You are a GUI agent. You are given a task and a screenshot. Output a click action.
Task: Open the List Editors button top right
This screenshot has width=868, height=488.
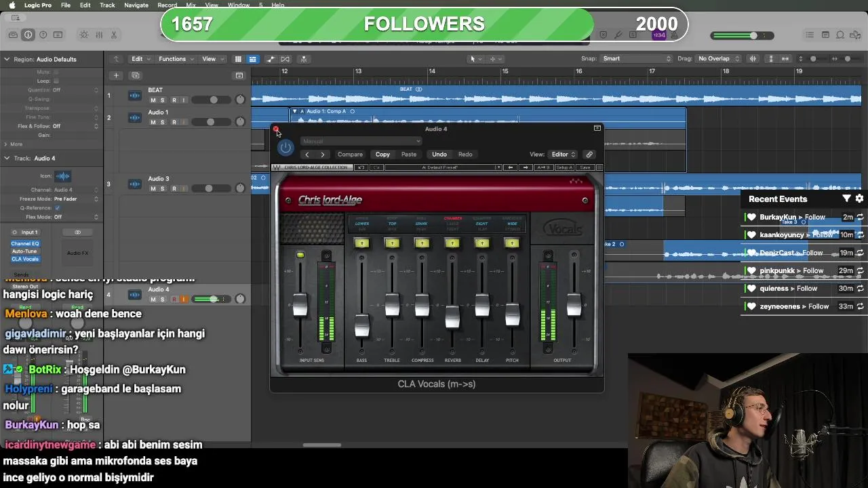(x=810, y=35)
